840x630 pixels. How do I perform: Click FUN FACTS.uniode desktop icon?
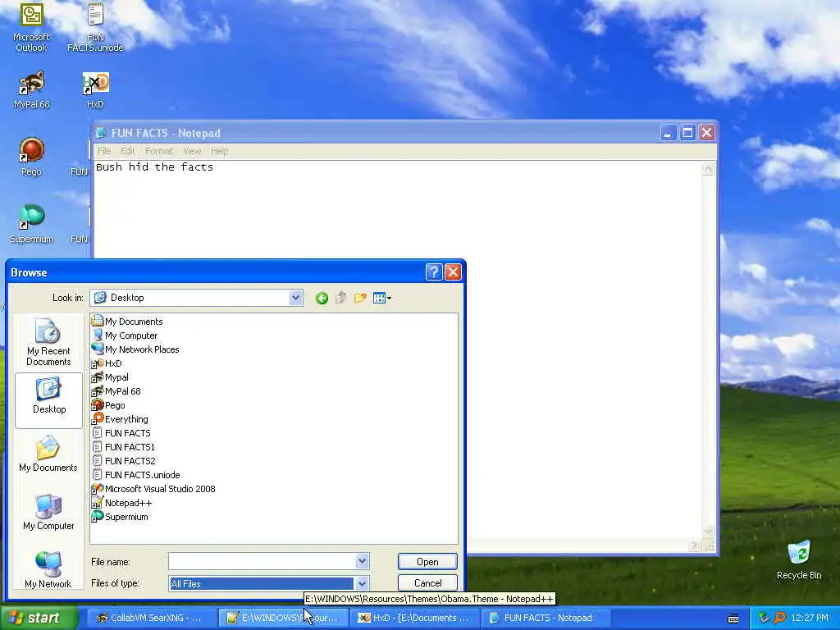[95, 28]
